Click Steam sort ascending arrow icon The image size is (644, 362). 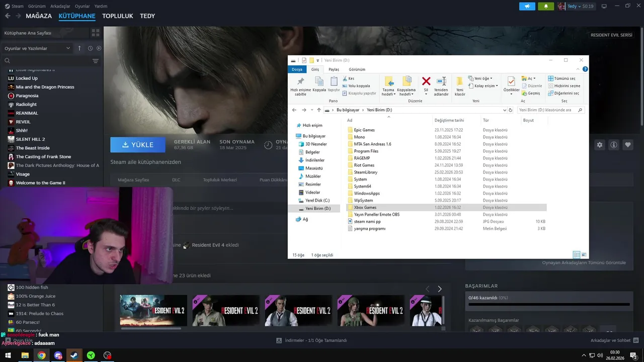click(79, 48)
